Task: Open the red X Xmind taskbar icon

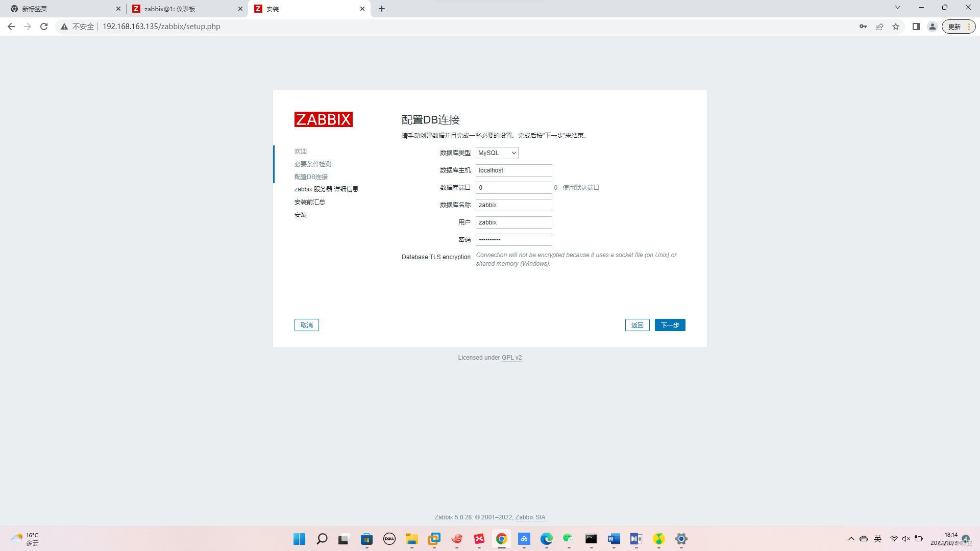Action: coord(479,539)
